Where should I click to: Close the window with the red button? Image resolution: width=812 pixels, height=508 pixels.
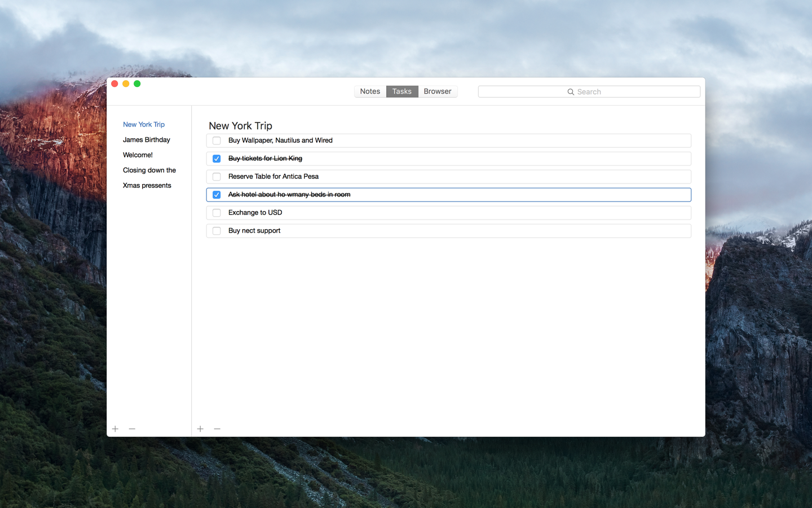coord(114,84)
